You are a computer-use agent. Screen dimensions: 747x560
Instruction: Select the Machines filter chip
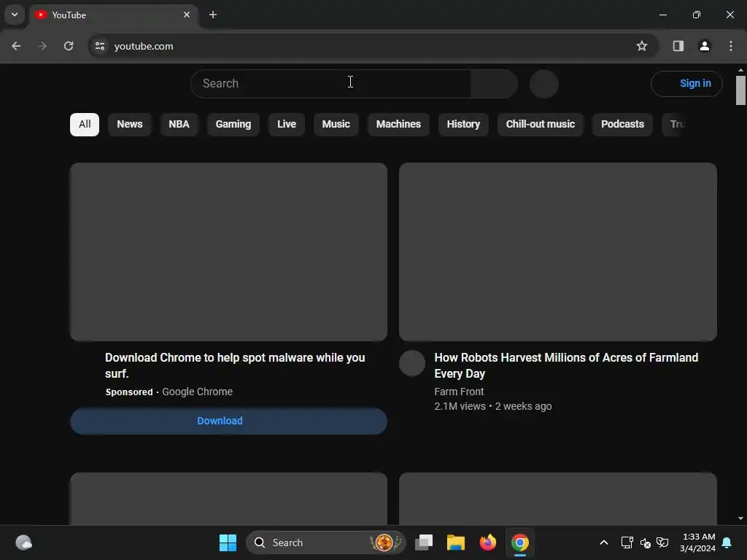(x=398, y=124)
